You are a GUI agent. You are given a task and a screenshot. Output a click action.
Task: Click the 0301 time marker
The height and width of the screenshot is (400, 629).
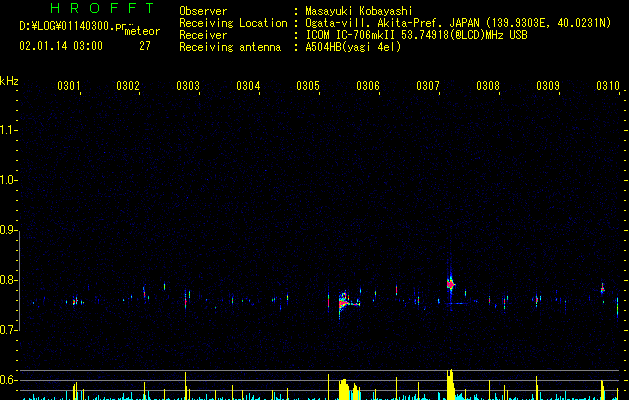(69, 86)
